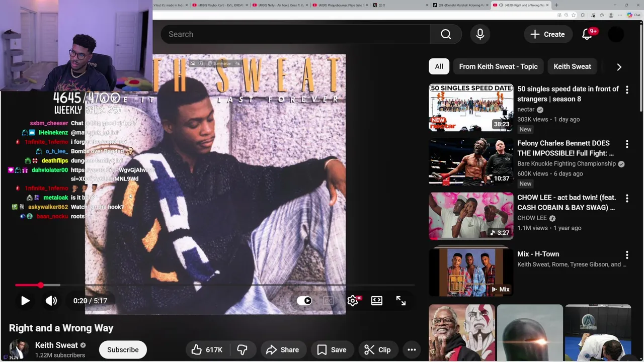Click the YouTube search magnifier button

pos(446,34)
